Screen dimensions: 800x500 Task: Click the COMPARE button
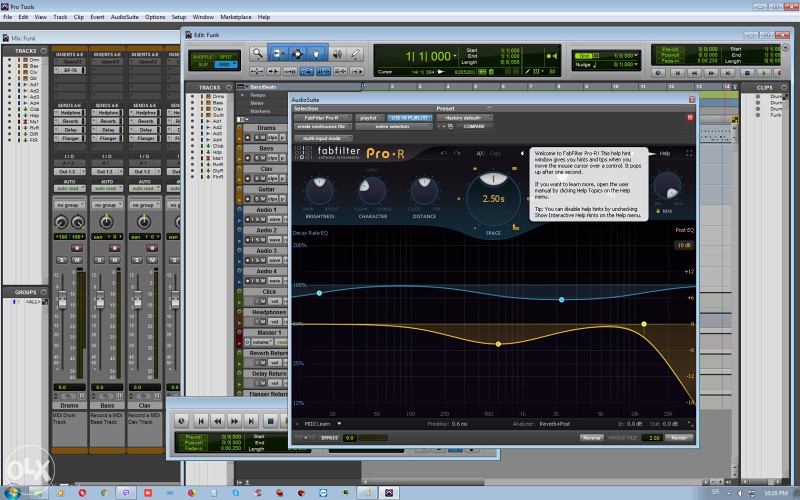(x=474, y=126)
